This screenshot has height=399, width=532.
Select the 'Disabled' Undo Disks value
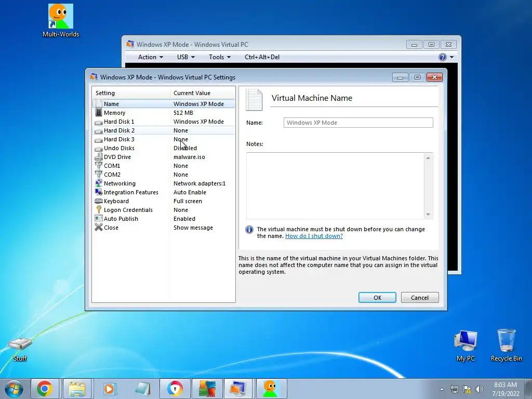185,148
